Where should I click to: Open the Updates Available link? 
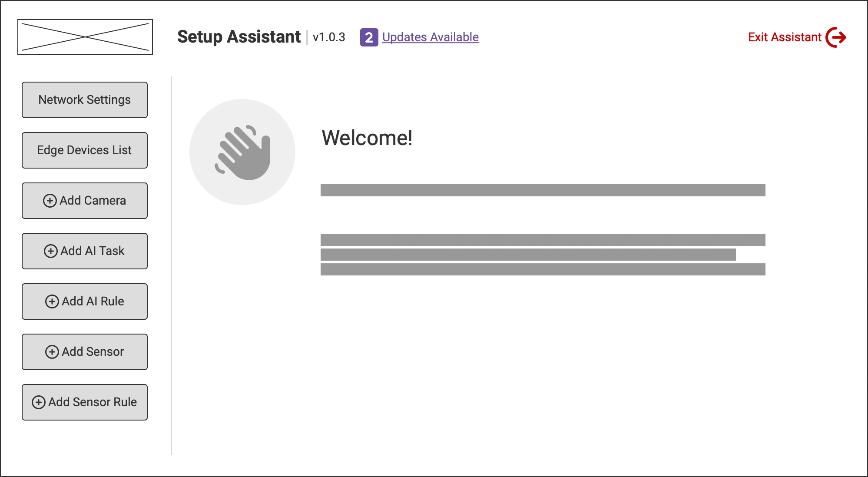[430, 38]
